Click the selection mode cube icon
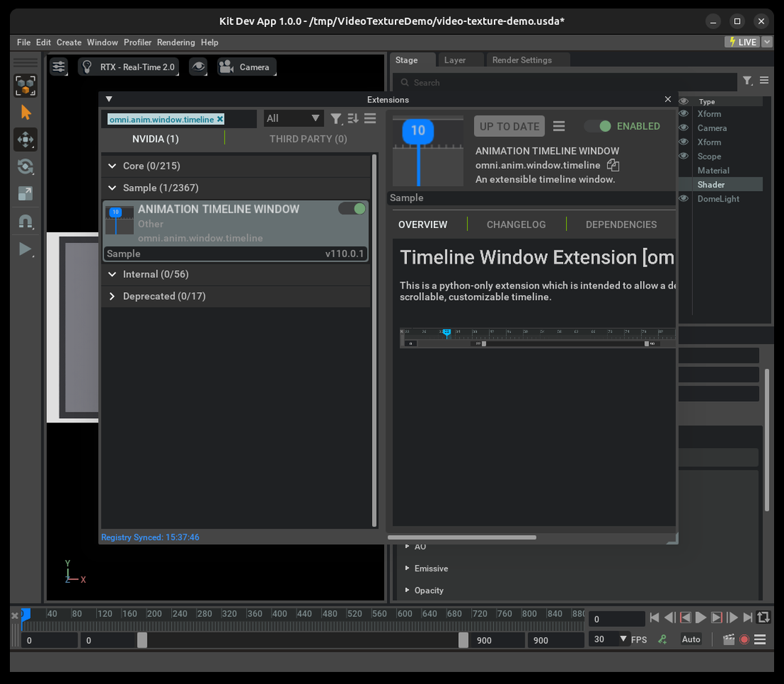This screenshot has width=784, height=684. (x=26, y=85)
